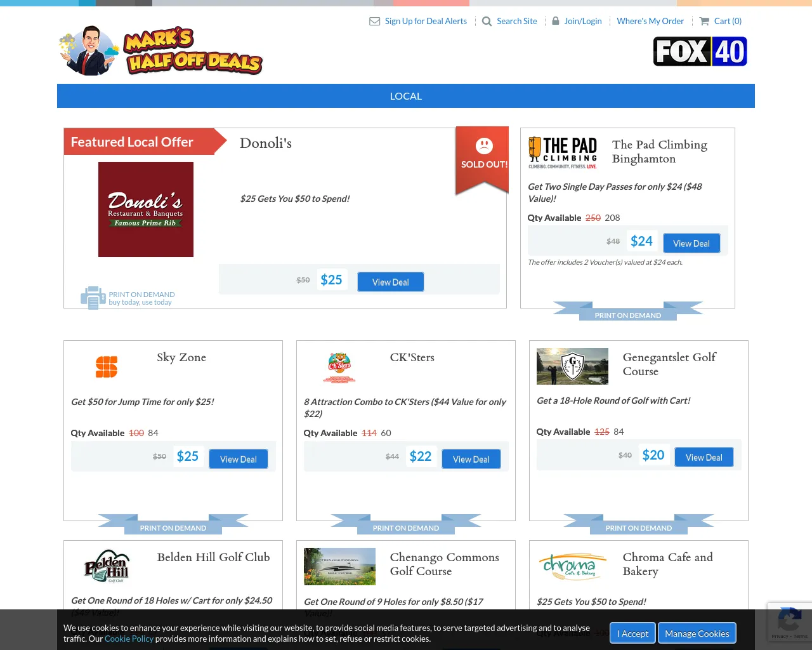Open Belden Hill Golf Club title
Image resolution: width=812 pixels, height=650 pixels.
214,557
